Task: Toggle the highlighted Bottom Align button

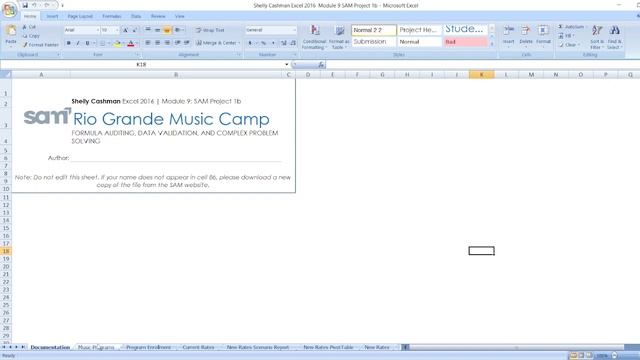Action: (x=167, y=30)
